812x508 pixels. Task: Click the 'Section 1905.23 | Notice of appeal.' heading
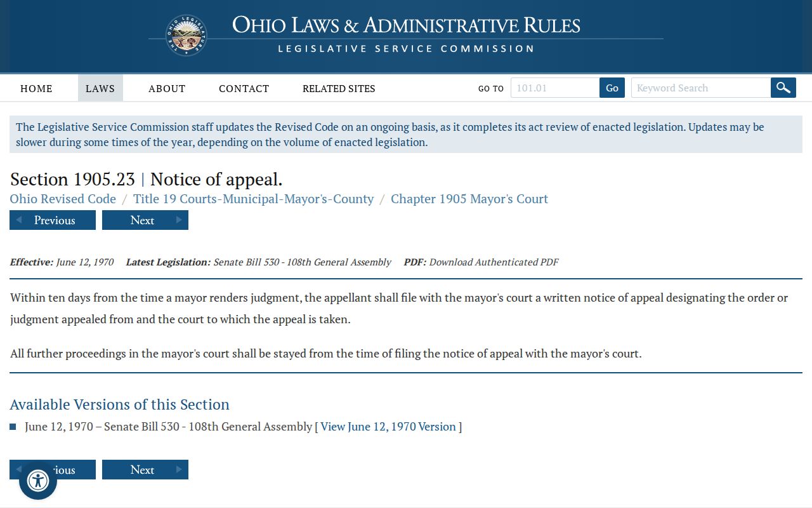(x=146, y=179)
